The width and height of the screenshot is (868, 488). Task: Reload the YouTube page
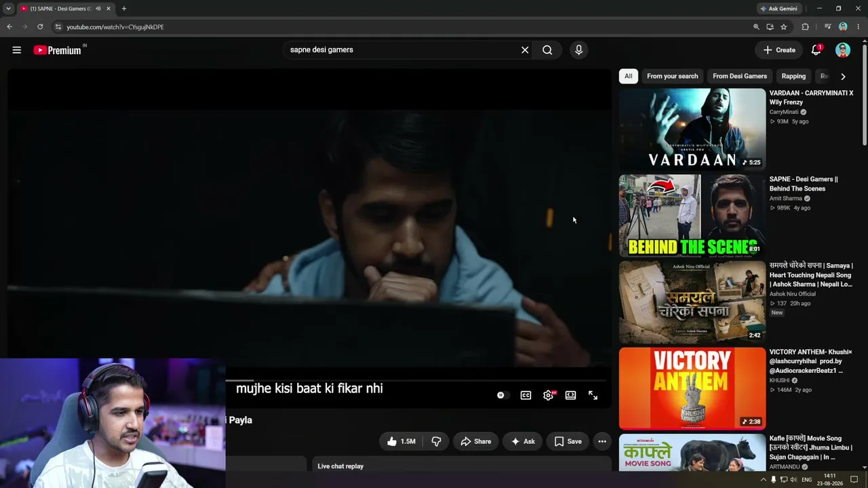(40, 27)
